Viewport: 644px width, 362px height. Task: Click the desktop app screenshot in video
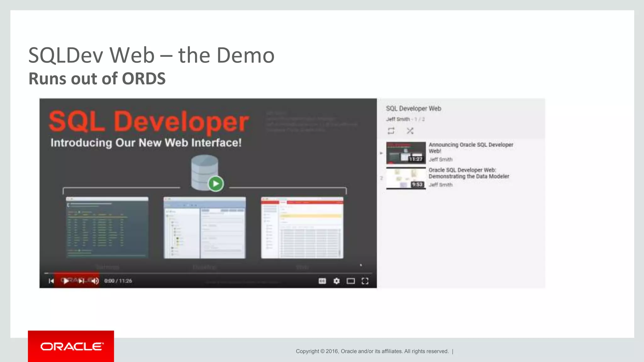click(x=204, y=228)
